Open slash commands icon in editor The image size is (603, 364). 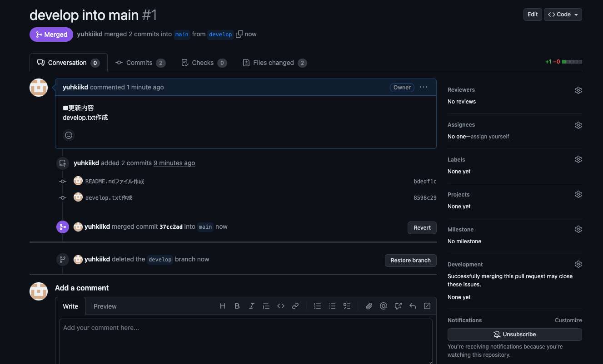(x=427, y=306)
